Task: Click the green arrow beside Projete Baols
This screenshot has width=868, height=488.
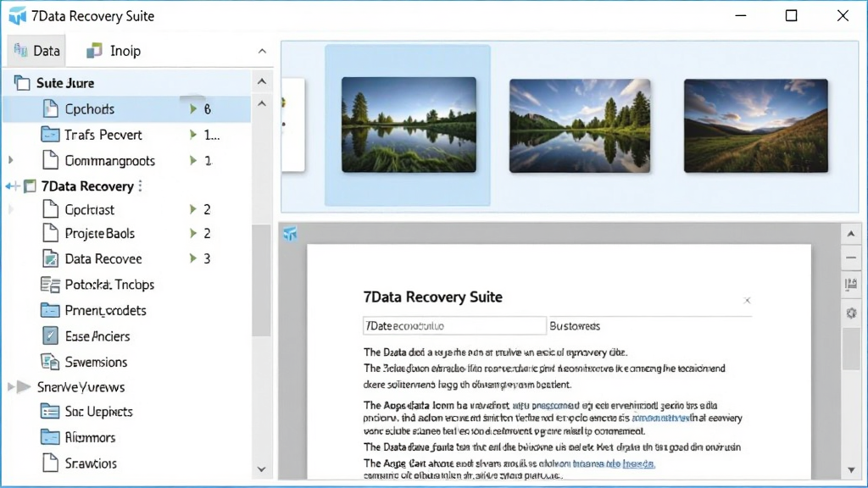Action: [193, 233]
